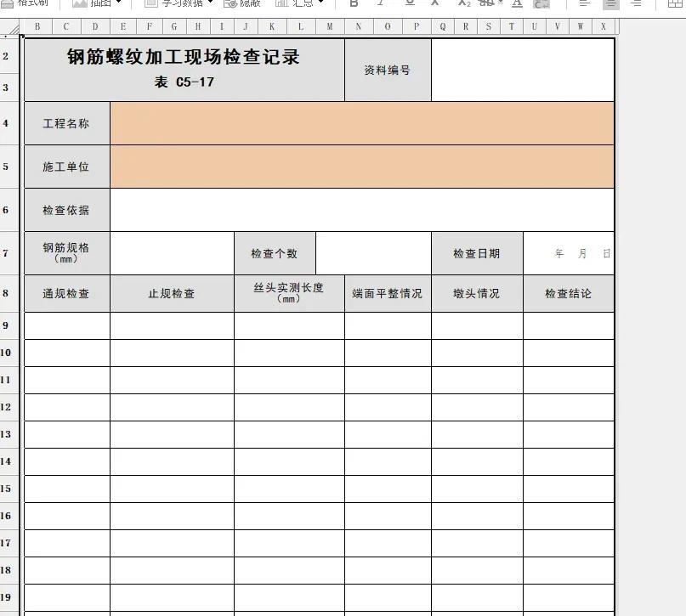
Task: Click the 丝头实测长度 (mm) header cell
Action: click(x=289, y=293)
